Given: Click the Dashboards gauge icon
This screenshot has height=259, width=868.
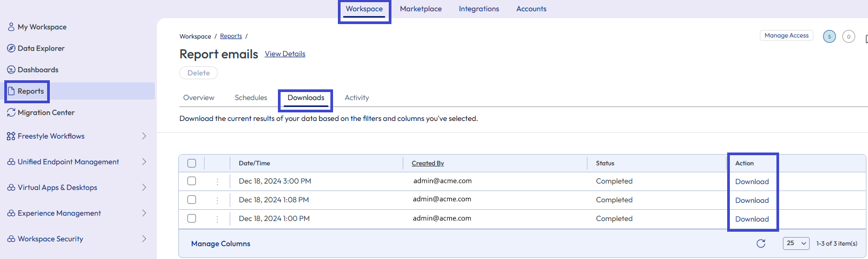Looking at the screenshot, I should 11,70.
